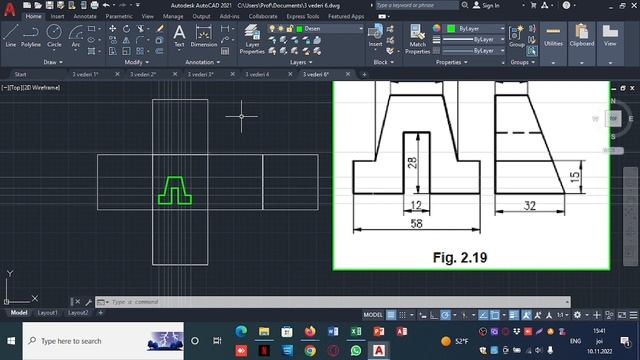Activate the Move tool
Viewport: 640px width, 360px height.
[112, 29]
